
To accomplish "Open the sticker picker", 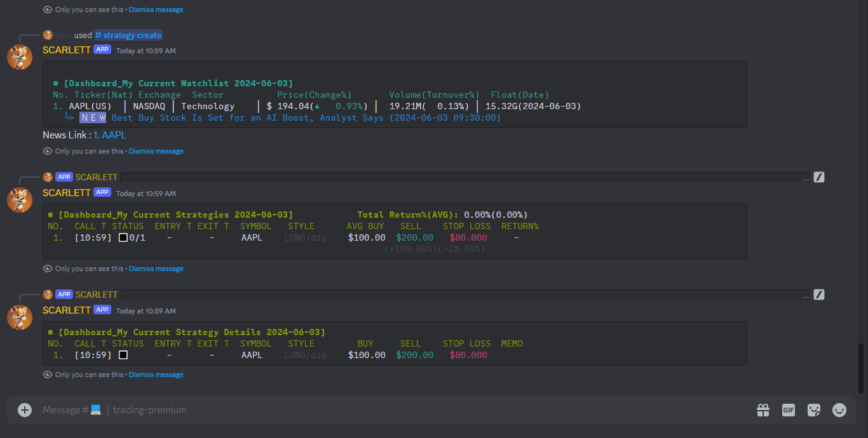I will (814, 410).
